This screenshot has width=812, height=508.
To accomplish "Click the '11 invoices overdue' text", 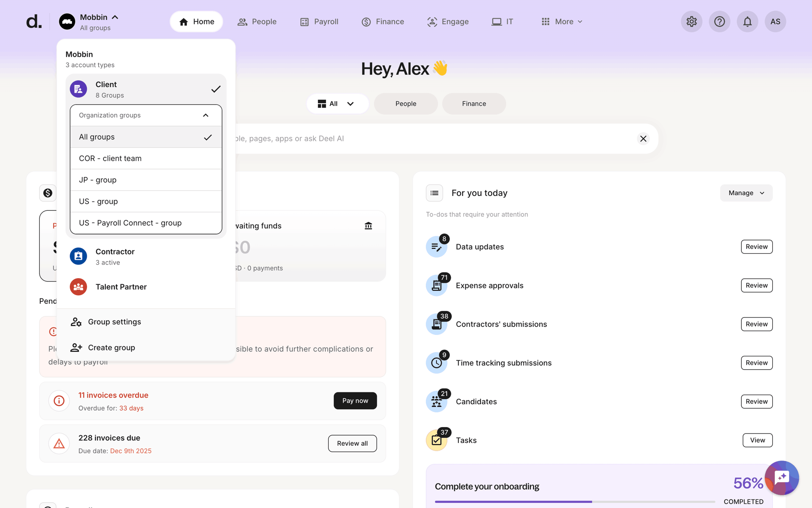I will pos(113,395).
